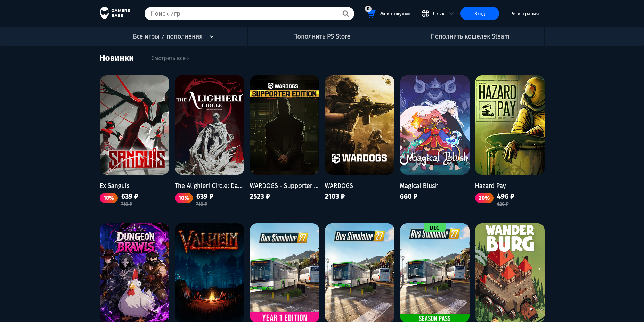The image size is (644, 322).
Task: Open Dungeon Brawls game cover
Action: (134, 273)
